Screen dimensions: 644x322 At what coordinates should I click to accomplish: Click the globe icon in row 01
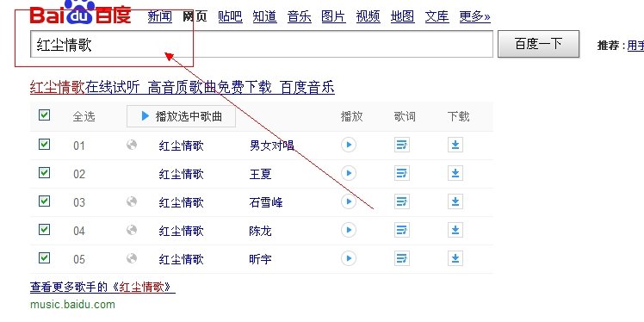click(x=132, y=145)
